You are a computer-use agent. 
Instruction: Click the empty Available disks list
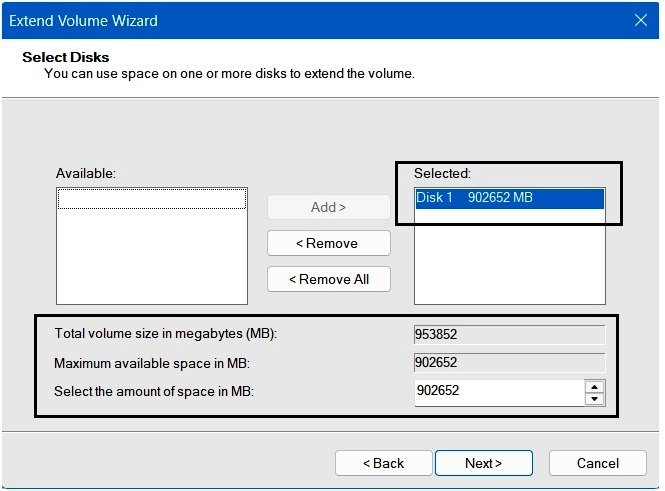pos(152,246)
